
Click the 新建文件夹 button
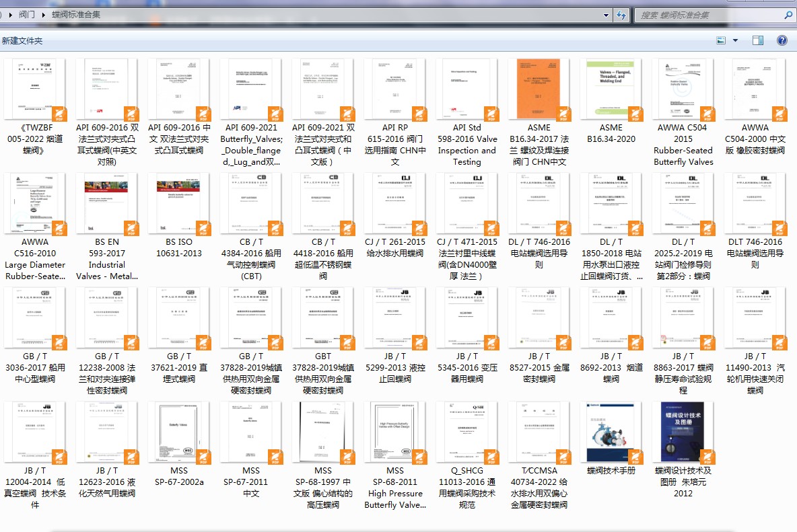[22, 40]
